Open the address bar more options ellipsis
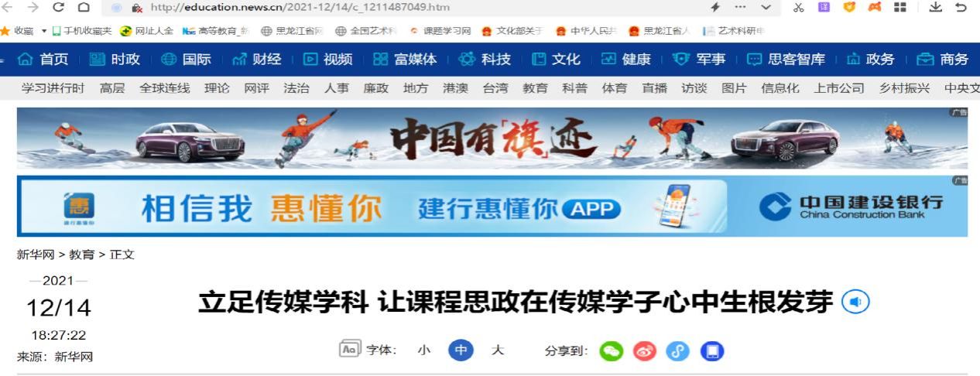 739,7
